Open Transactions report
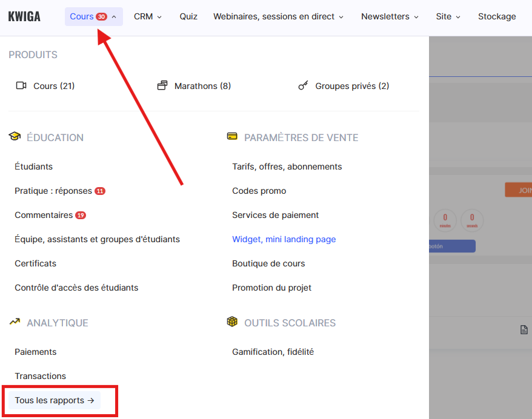 pos(40,376)
